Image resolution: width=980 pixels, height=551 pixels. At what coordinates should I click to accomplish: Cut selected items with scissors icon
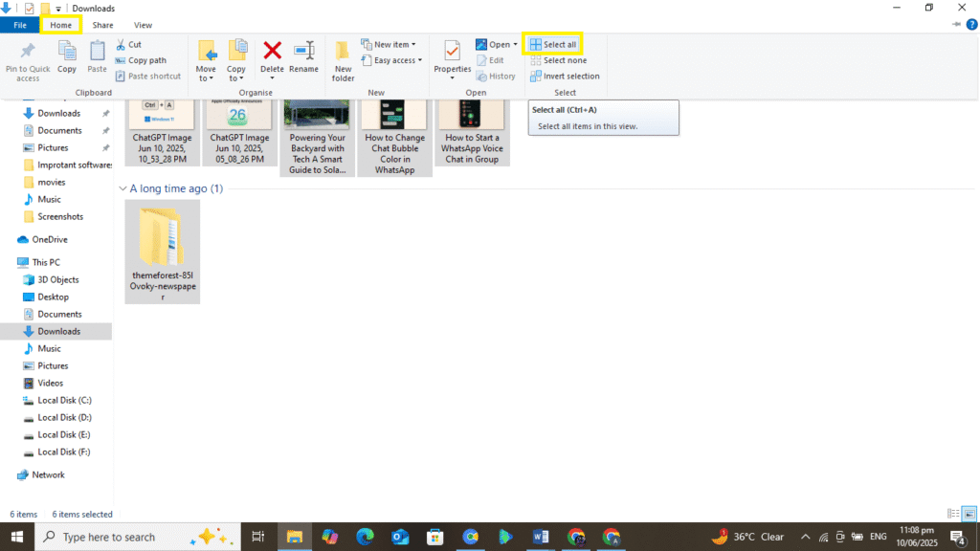coord(129,44)
